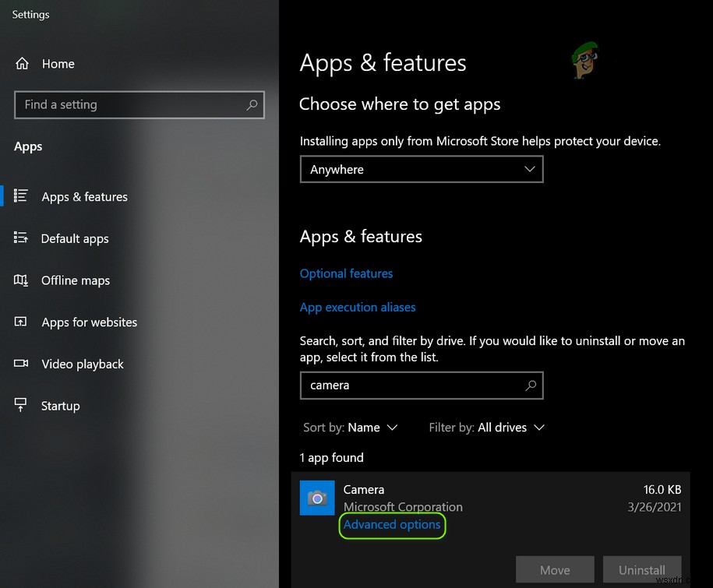The image size is (713, 588).
Task: Open Optional features
Action: pyautogui.click(x=346, y=273)
